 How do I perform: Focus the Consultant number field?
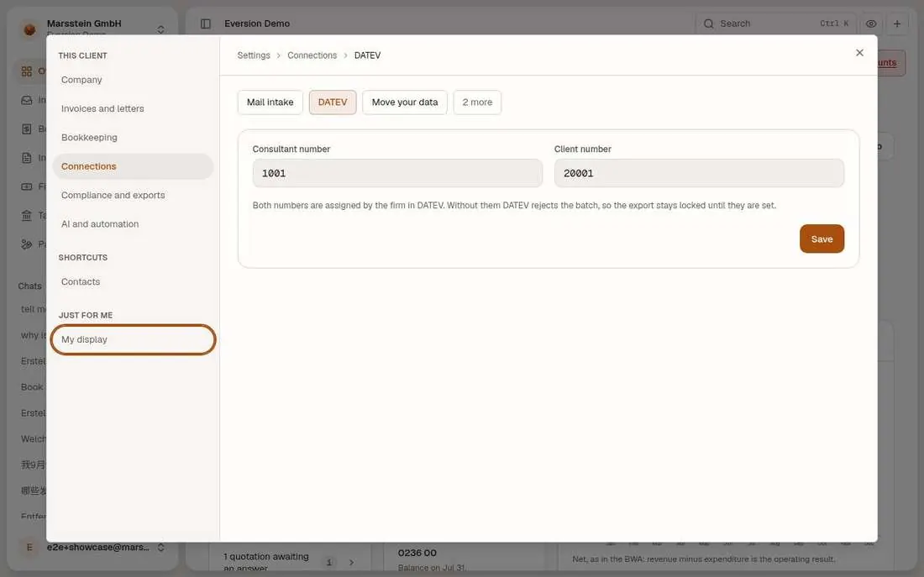pos(397,173)
